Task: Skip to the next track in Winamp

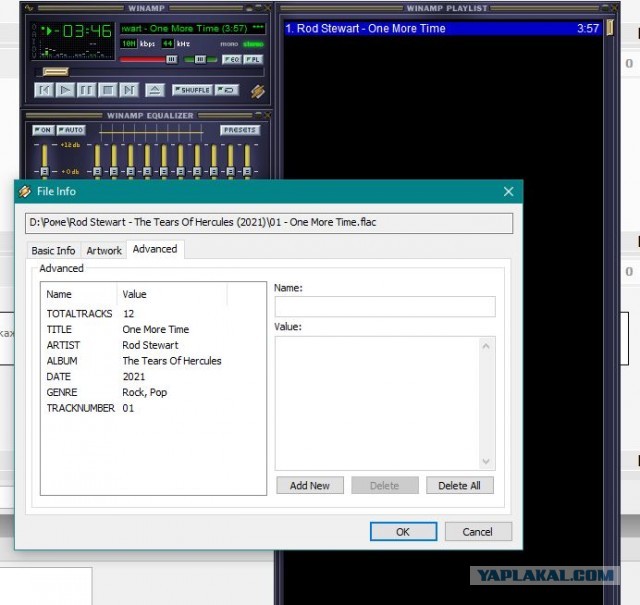Action: point(129,90)
